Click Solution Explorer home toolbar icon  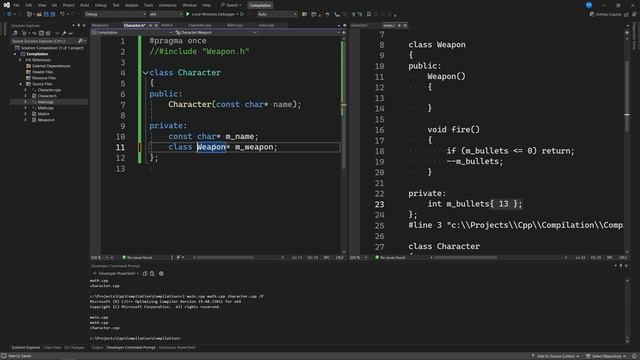pos(15,33)
